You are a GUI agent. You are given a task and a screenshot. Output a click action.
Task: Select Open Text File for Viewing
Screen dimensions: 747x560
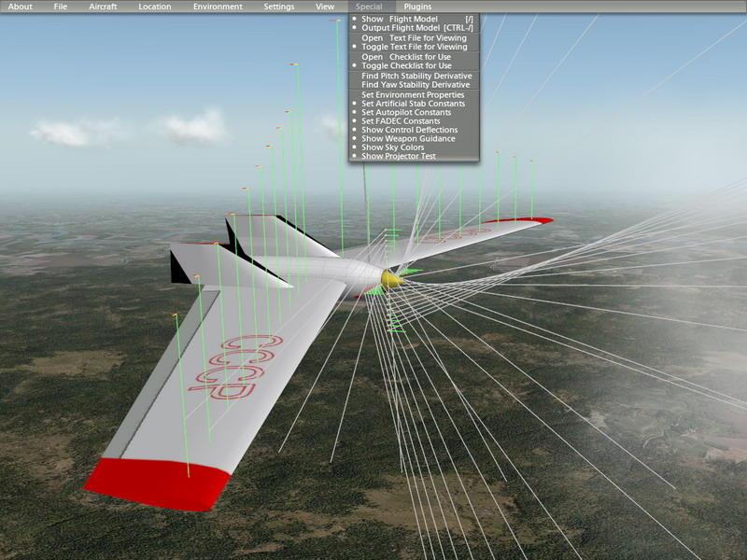pos(415,37)
